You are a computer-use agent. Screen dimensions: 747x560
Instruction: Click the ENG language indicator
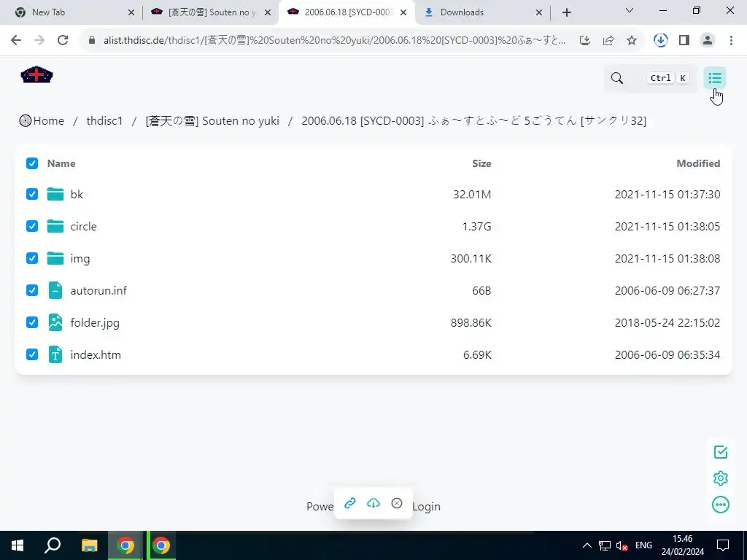click(643, 545)
